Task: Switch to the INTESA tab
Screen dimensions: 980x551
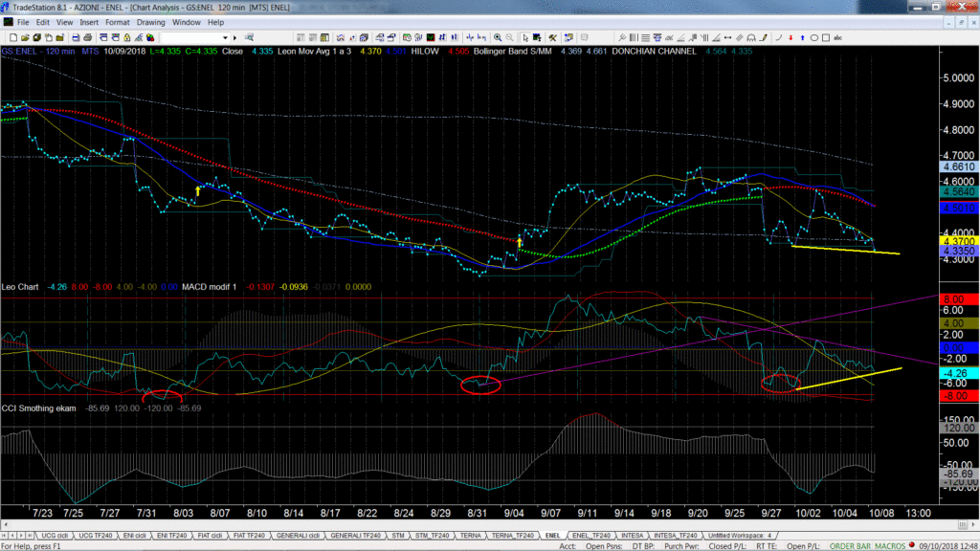Action: (632, 536)
